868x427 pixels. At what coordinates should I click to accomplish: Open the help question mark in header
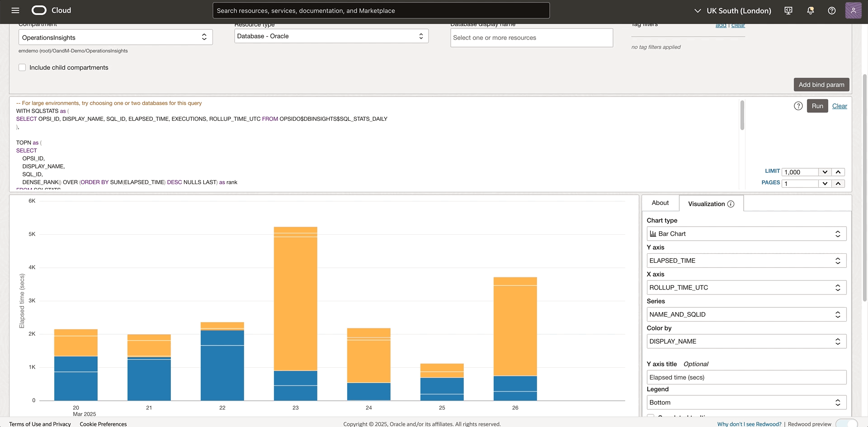831,10
